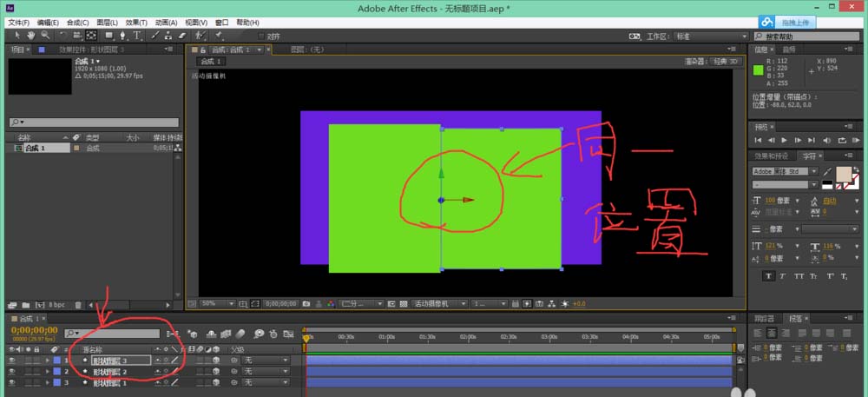The width and height of the screenshot is (868, 397).
Task: Expand properties of 形状图层 2
Action: coord(47,371)
